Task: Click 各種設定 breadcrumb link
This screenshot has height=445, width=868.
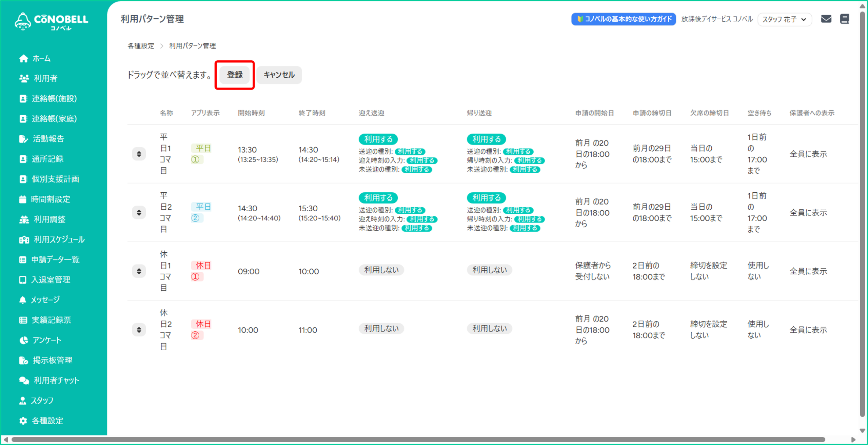Action: [141, 46]
